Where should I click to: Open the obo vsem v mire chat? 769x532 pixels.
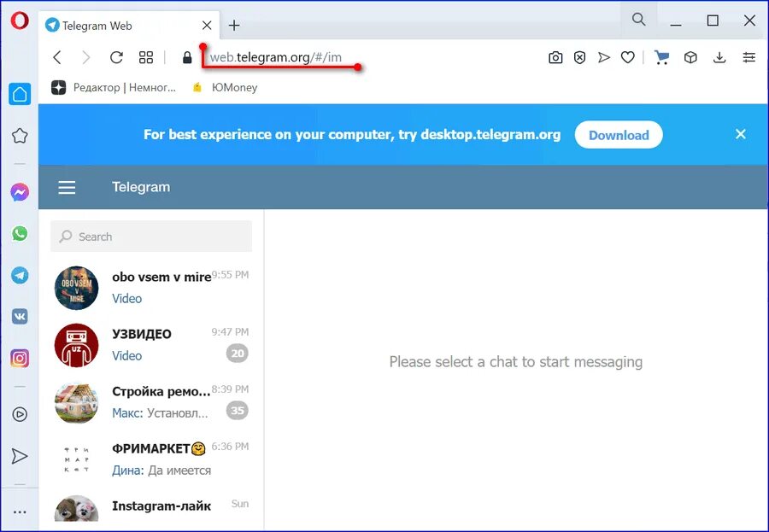pos(151,288)
